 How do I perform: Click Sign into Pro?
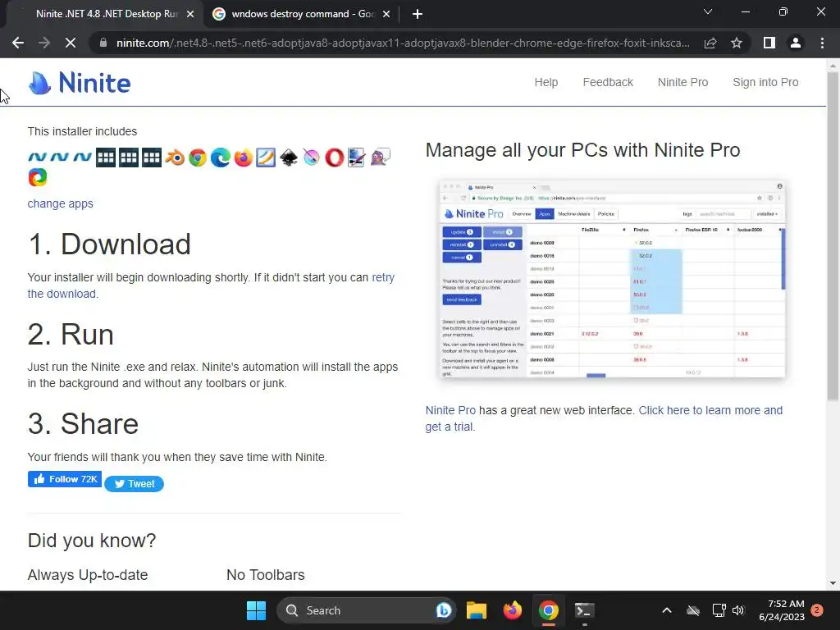pyautogui.click(x=765, y=83)
